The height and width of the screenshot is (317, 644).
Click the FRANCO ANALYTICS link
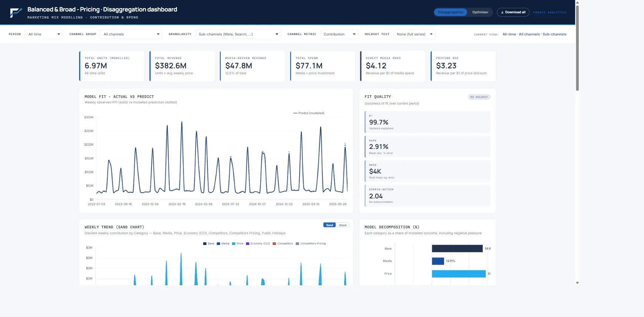549,13
